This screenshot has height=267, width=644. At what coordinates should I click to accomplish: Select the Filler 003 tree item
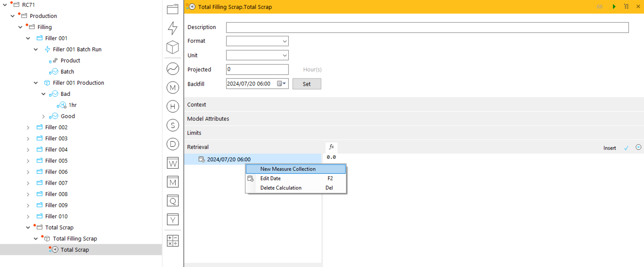click(56, 138)
